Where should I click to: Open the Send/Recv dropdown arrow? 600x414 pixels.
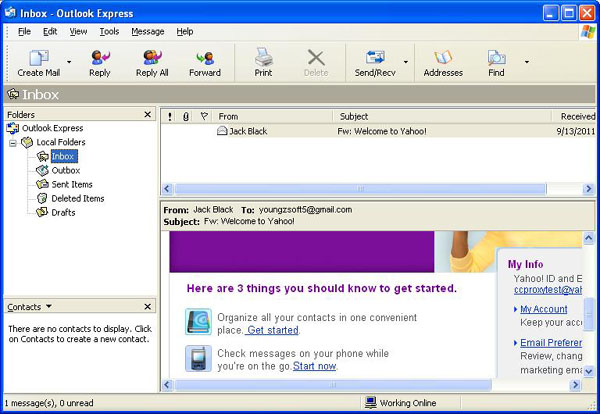(x=406, y=62)
